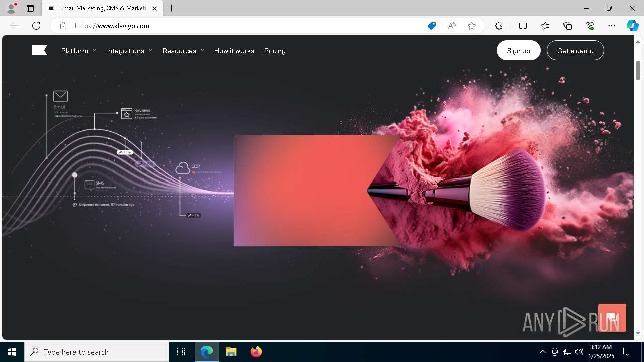The image size is (644, 362).
Task: Add this page to favorites
Action: [x=472, y=26]
